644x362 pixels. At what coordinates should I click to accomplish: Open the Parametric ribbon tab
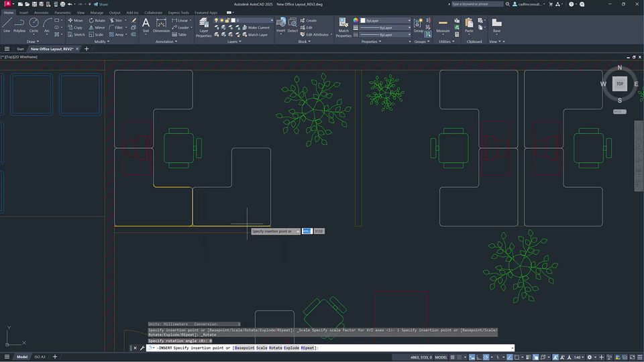click(x=62, y=13)
